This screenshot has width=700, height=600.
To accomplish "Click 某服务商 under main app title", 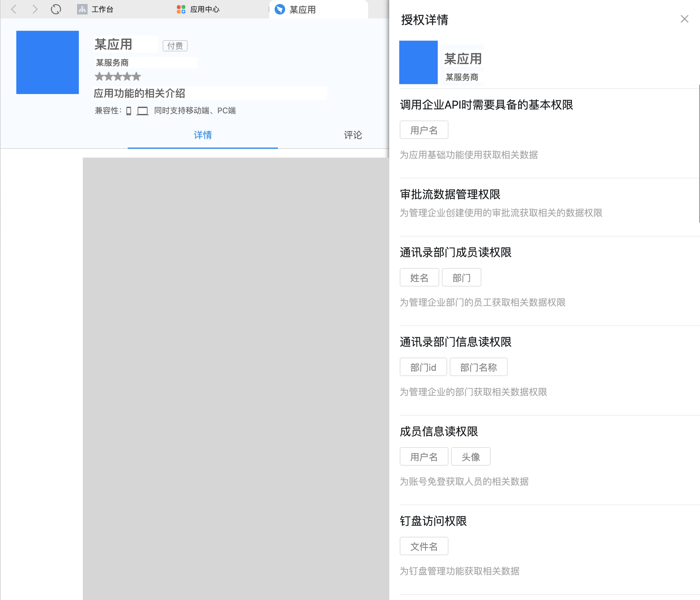I will (x=112, y=63).
